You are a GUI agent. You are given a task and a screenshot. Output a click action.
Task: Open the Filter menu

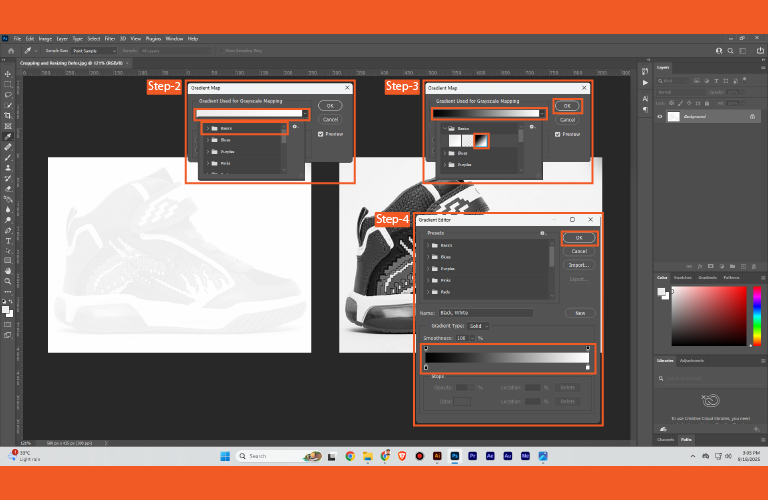110,38
